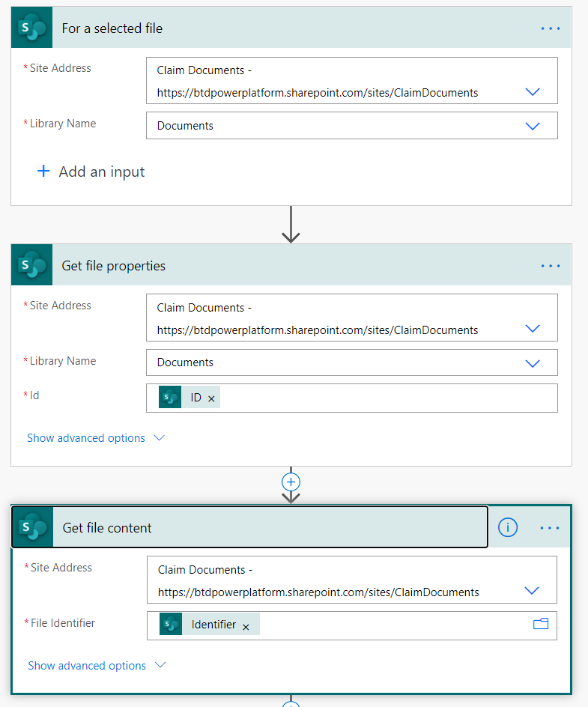
Task: Select the Identifier dynamic content token
Action: (x=213, y=624)
